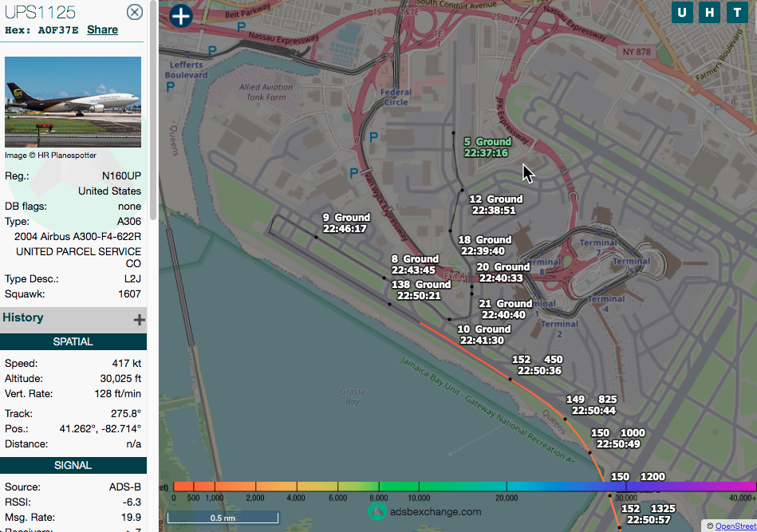Screen dimensions: 757x532
Task: Click the 'Federal Circle' map label
Action: [x=396, y=97]
